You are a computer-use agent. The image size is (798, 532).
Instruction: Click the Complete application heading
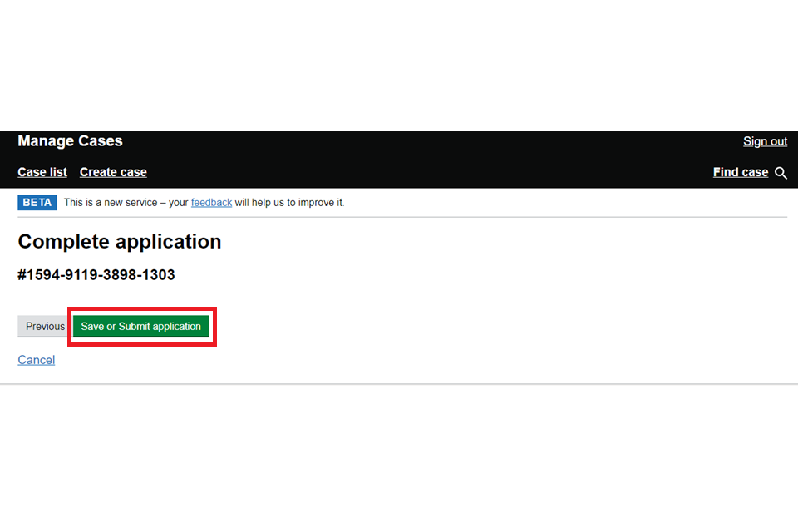120,242
